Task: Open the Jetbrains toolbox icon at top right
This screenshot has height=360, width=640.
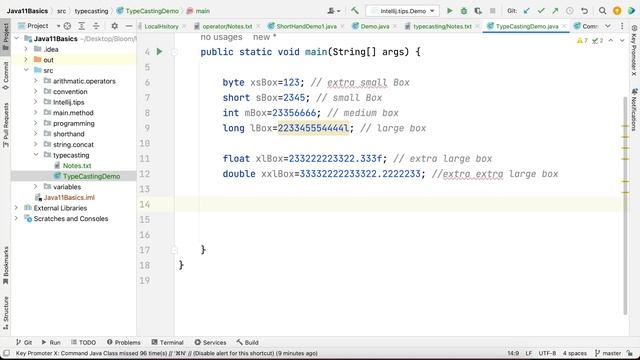Action: coord(631,11)
